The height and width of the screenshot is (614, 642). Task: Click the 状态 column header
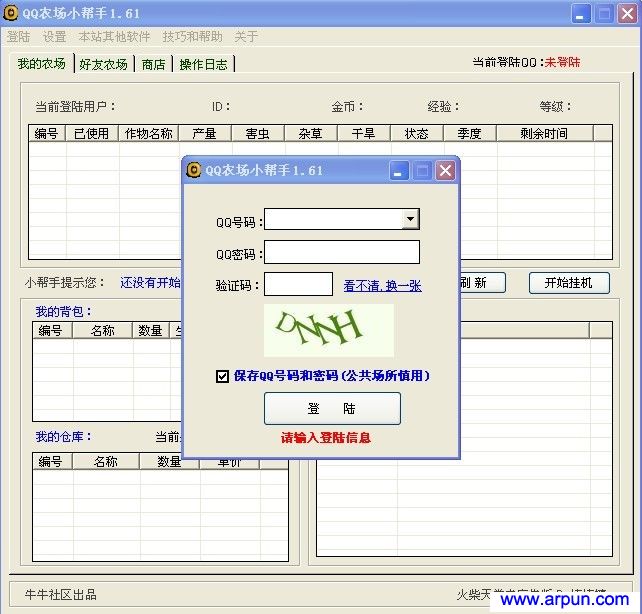tap(416, 133)
